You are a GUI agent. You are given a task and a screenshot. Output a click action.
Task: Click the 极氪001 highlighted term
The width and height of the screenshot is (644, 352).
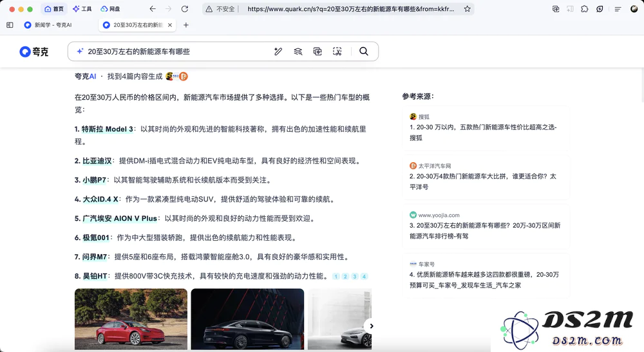coord(96,237)
